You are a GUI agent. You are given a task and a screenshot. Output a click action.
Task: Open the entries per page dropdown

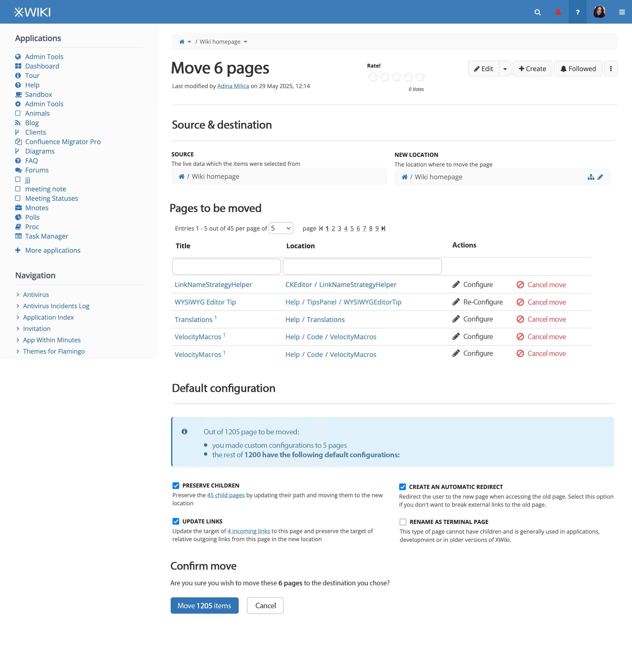(x=281, y=228)
